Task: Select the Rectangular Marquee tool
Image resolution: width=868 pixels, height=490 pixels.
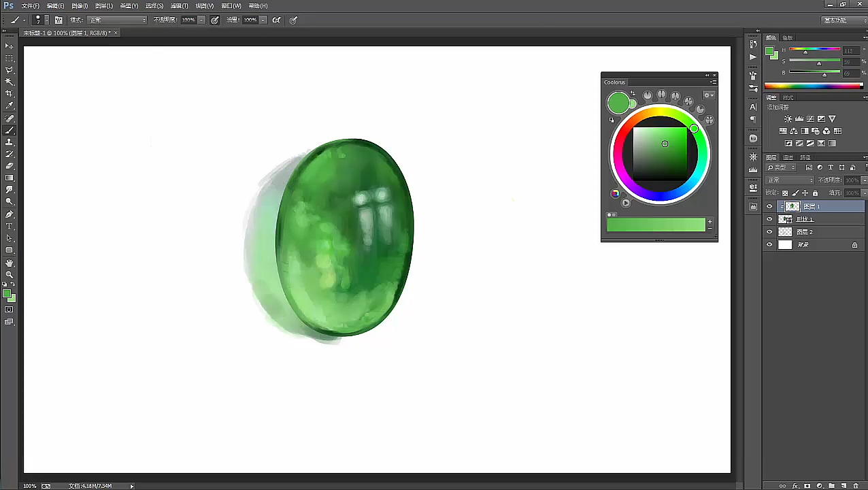Action: coord(10,58)
